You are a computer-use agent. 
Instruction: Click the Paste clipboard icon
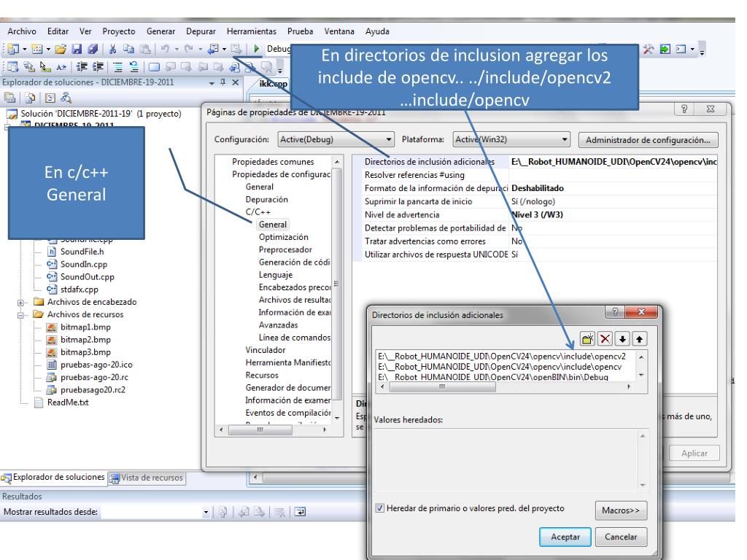tap(145, 49)
